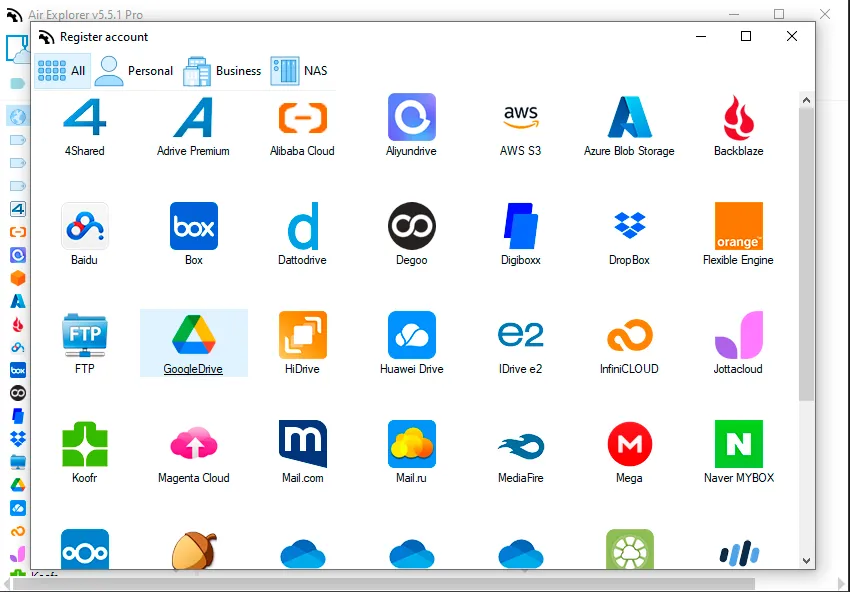Switch to the Business accounts tab

[222, 70]
